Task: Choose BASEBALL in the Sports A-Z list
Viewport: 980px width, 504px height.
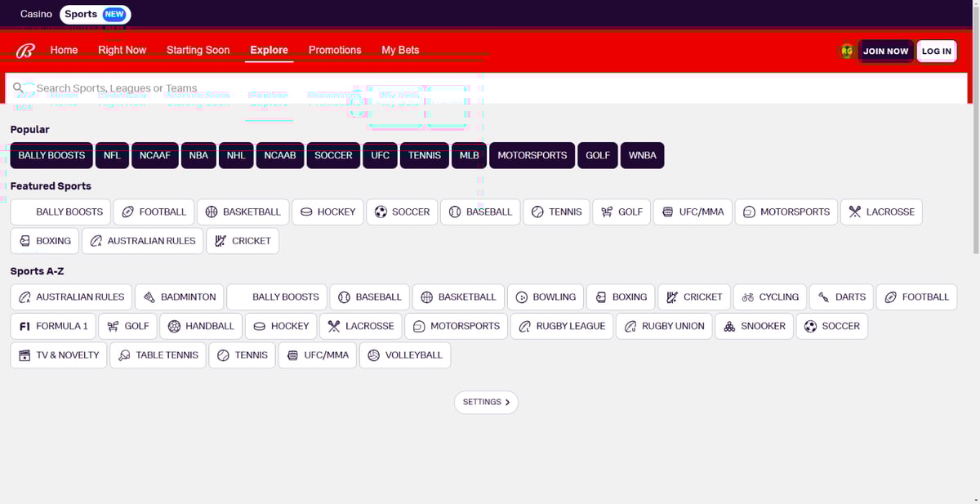Action: pos(370,297)
